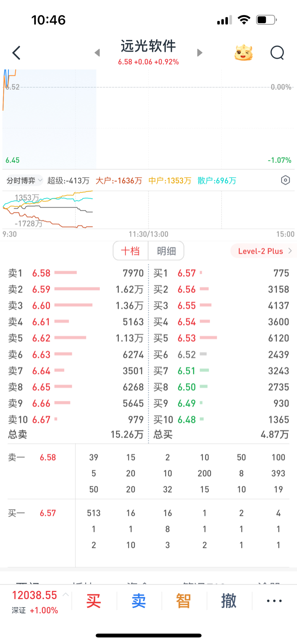
Task: Select the 买10 6.48 price
Action: click(x=187, y=419)
